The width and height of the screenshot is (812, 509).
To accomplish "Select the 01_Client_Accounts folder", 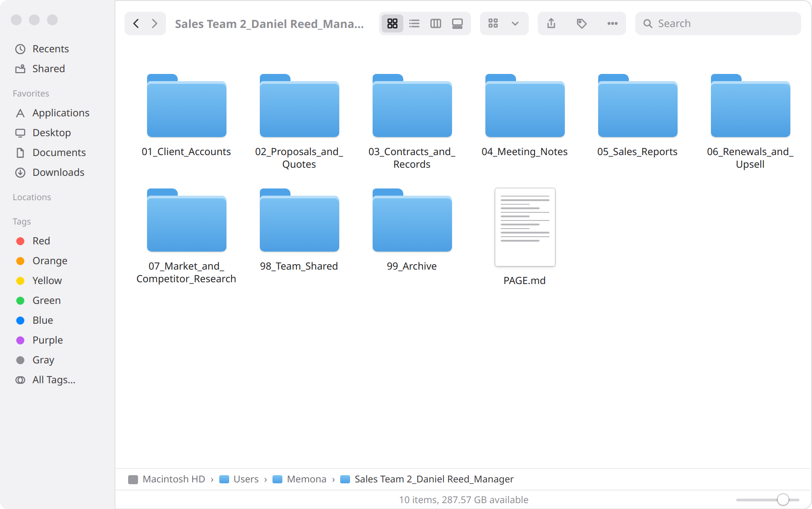I will tap(186, 105).
